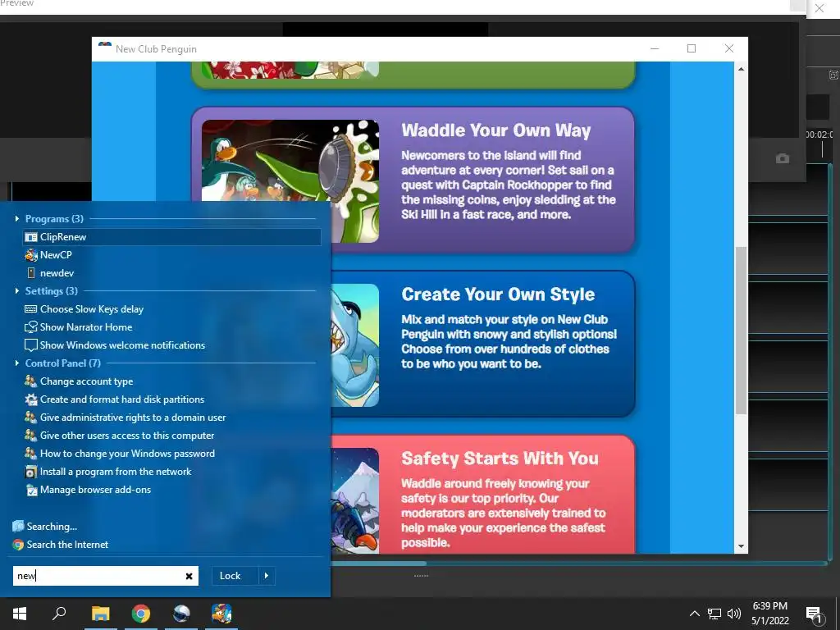Open the helmet app taskbar icon
The height and width of the screenshot is (630, 840).
click(181, 614)
